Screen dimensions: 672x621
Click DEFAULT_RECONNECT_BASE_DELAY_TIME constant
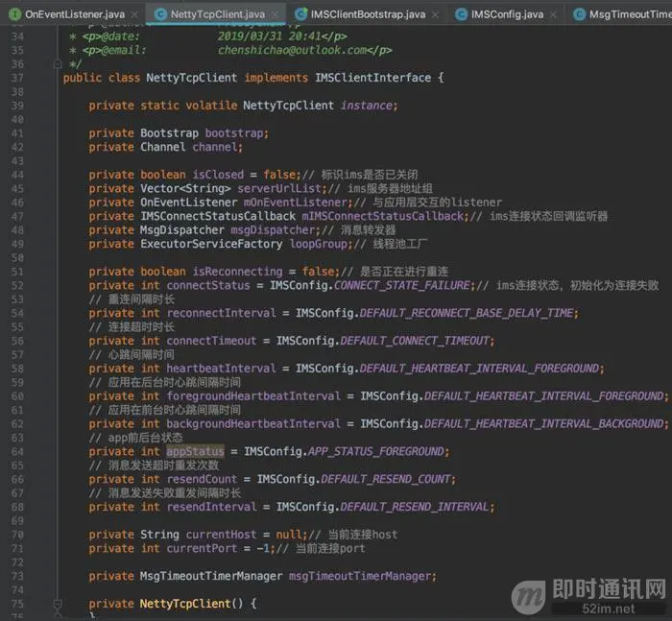click(x=467, y=313)
